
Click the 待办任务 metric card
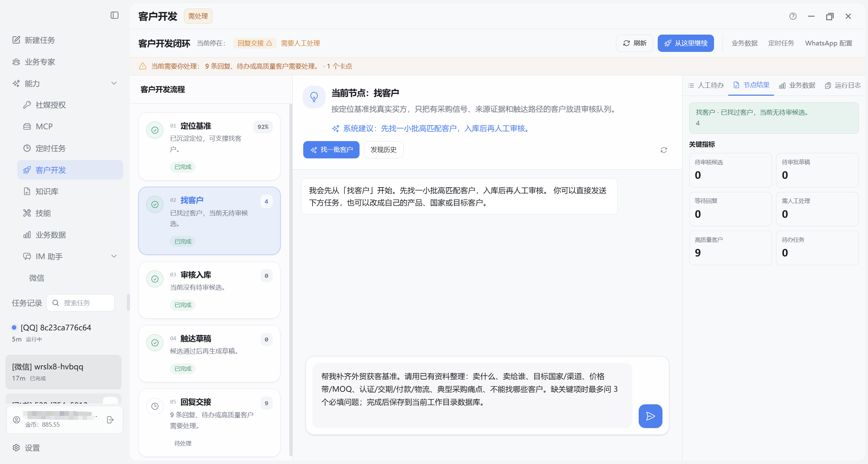coord(817,248)
